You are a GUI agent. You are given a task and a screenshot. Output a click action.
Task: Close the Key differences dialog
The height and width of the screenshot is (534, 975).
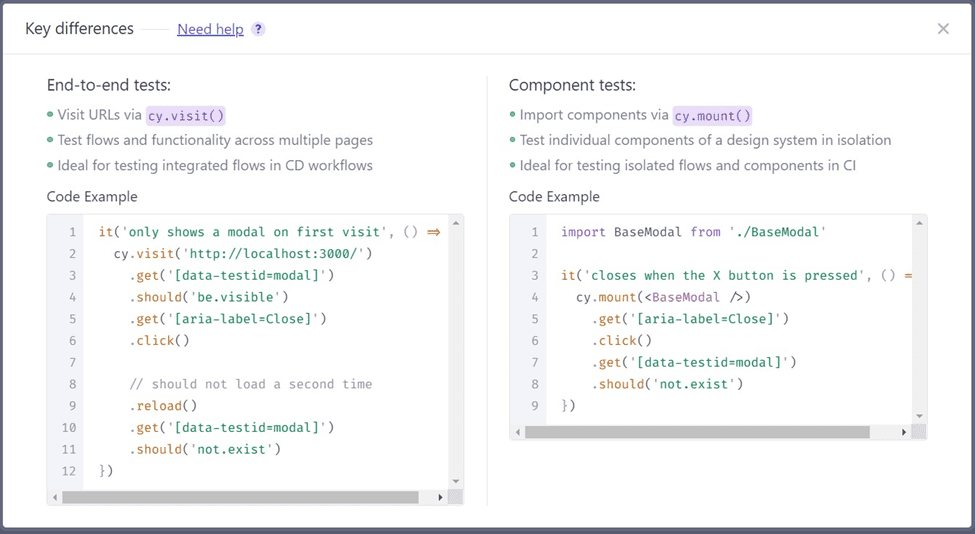click(x=943, y=29)
